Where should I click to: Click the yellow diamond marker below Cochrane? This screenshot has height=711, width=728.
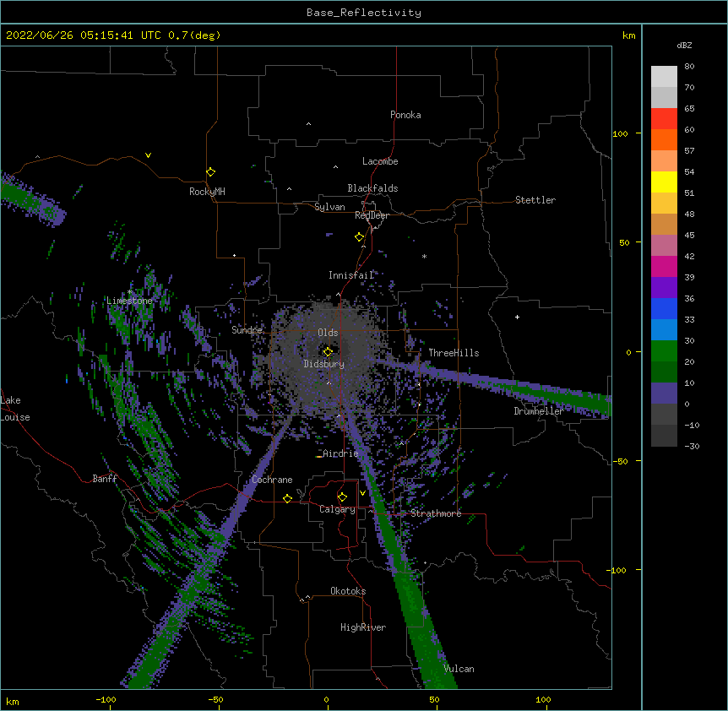(x=287, y=498)
